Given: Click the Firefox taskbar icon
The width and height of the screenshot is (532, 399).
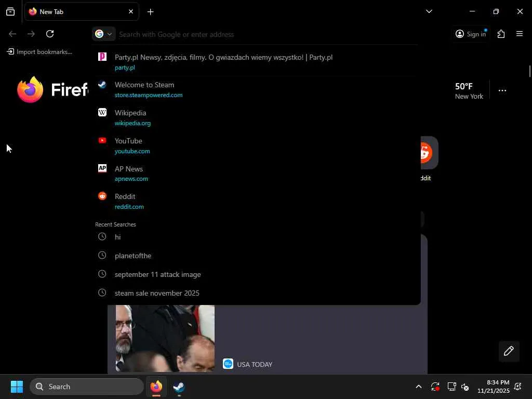Looking at the screenshot, I should click(x=156, y=387).
